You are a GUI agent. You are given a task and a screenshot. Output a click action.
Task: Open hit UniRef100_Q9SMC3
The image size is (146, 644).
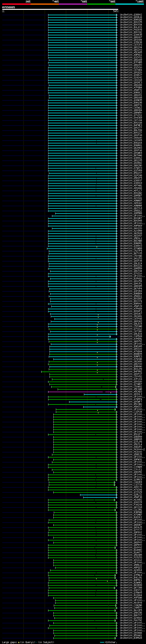[131, 82]
